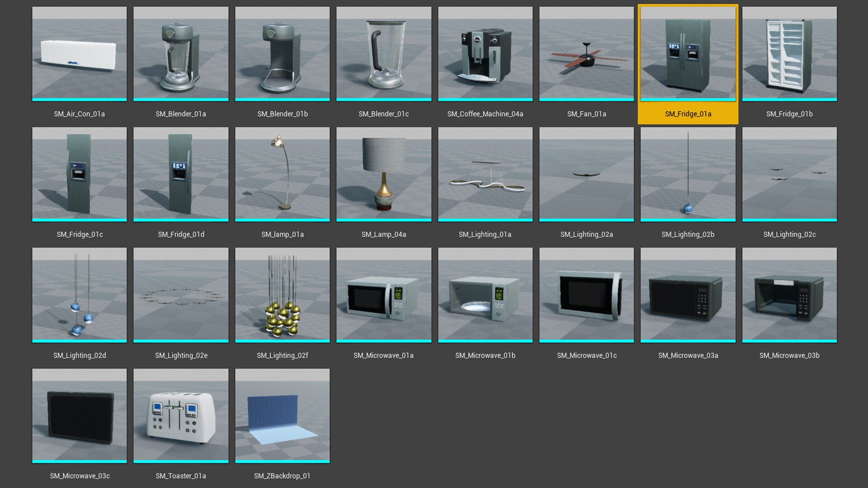Pick the SM_Blender_01b thumbnail
This screenshot has height=488, width=868.
283,54
